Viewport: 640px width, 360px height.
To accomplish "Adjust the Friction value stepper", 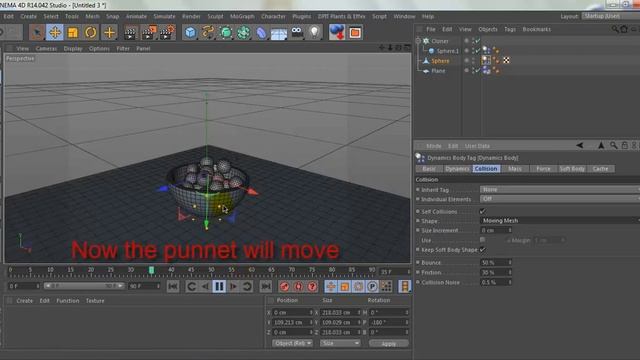I will tap(509, 272).
